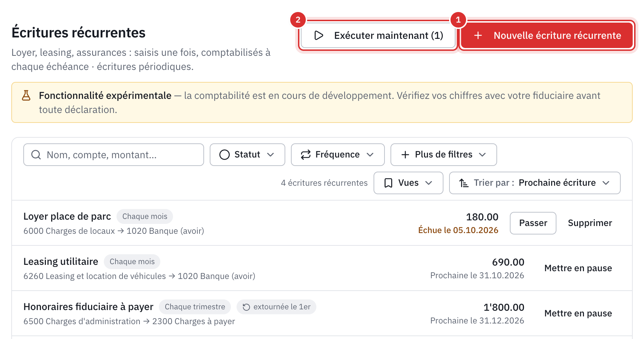This screenshot has width=644, height=339.
Task: Open the Fréquence filter dropdown
Action: (338, 155)
